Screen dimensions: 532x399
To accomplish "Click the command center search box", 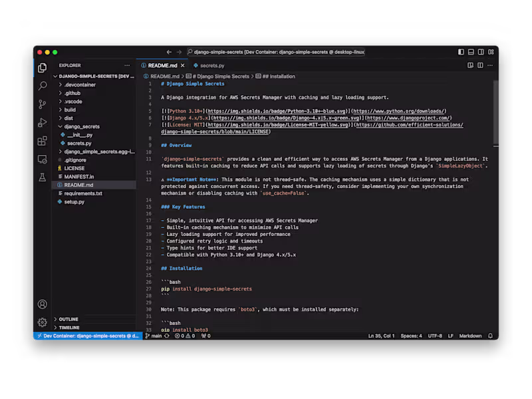I will [276, 52].
